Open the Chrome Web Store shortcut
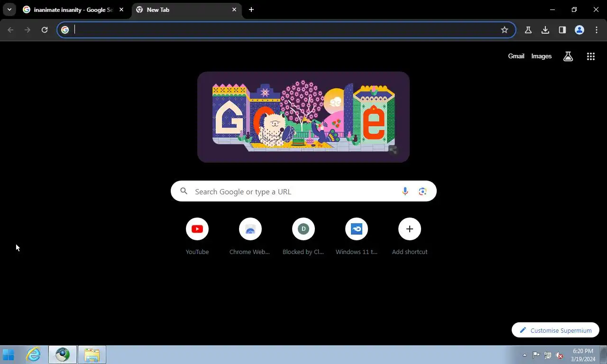Image resolution: width=607 pixels, height=364 pixels. point(250,237)
